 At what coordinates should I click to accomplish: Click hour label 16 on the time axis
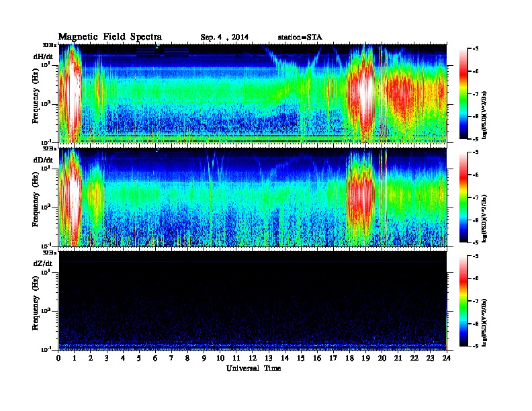click(317, 358)
